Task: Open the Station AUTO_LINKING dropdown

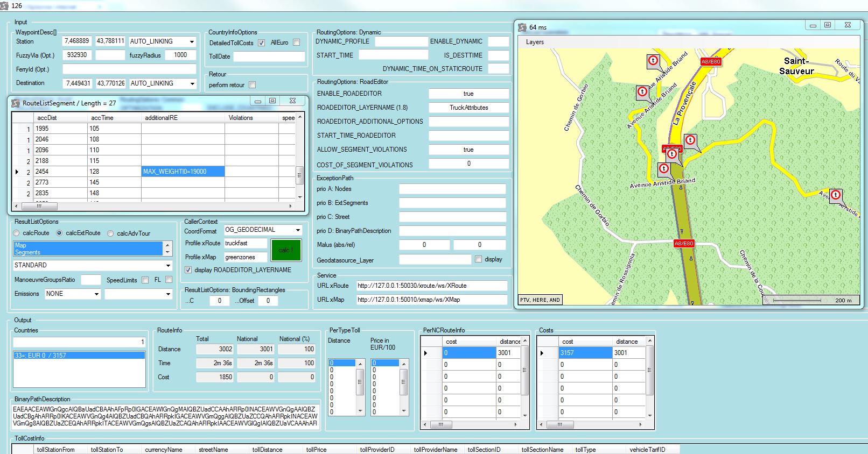Action: pyautogui.click(x=192, y=42)
